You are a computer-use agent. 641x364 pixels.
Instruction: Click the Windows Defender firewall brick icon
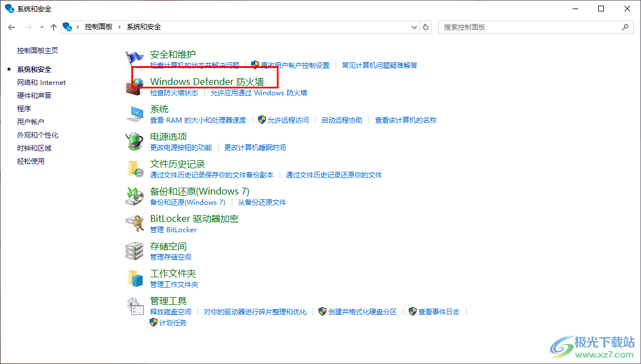[x=135, y=87]
